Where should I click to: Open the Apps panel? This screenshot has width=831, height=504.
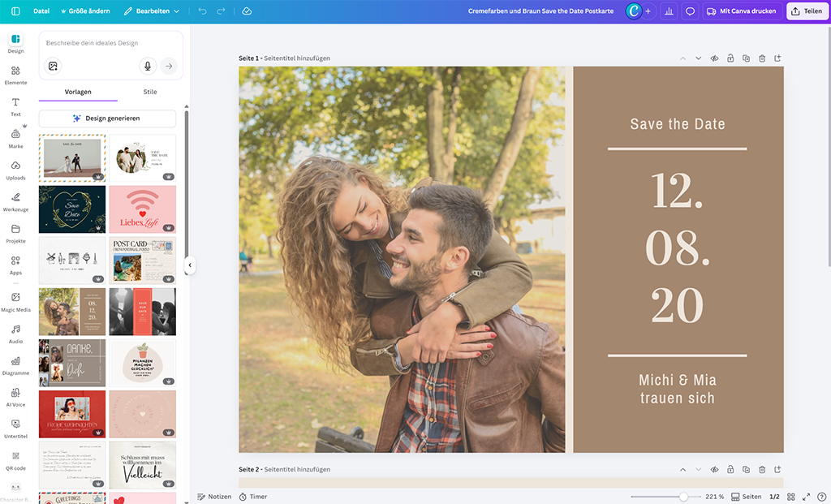coord(15,265)
